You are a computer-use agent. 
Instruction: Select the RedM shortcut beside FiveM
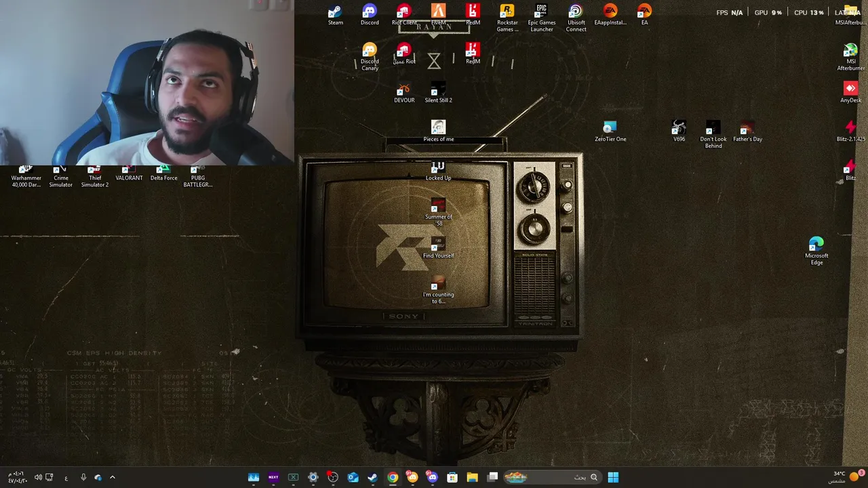tap(473, 15)
